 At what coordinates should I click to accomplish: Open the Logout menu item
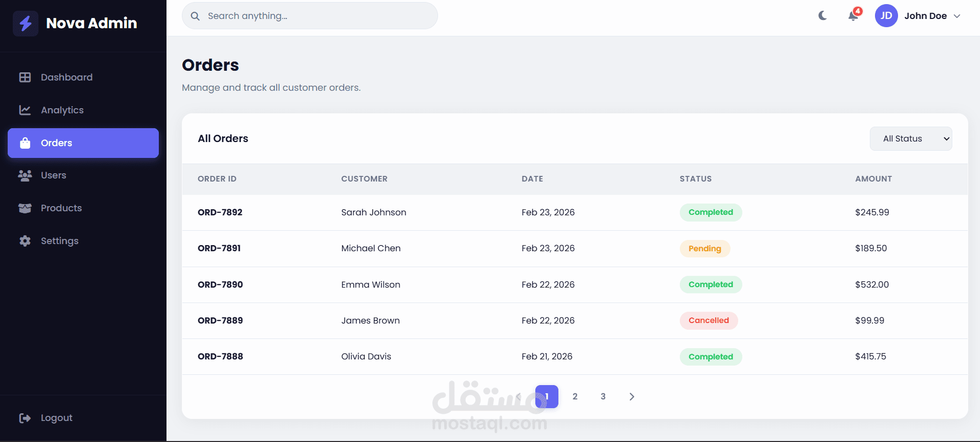(x=56, y=418)
